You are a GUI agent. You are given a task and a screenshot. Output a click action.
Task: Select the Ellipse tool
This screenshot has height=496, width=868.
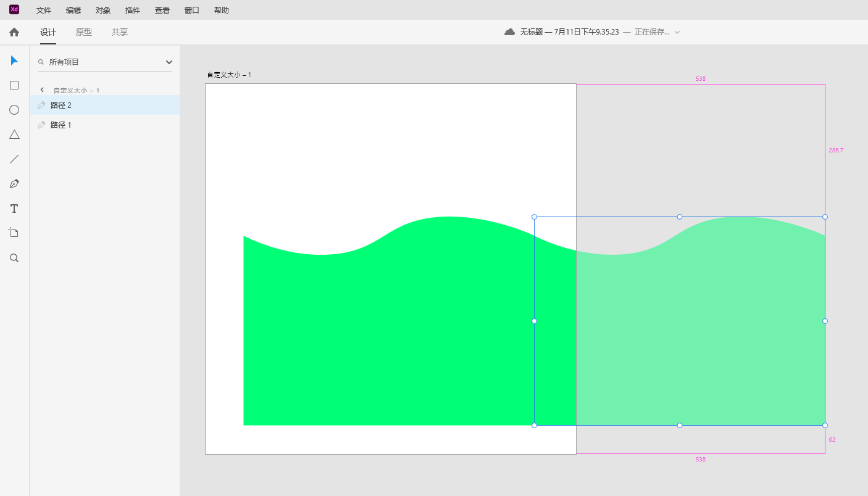14,110
